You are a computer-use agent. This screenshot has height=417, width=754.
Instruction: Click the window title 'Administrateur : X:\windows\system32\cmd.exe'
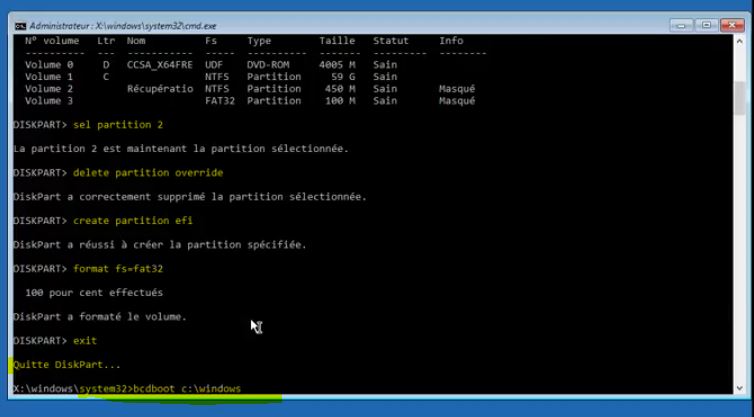click(x=123, y=26)
